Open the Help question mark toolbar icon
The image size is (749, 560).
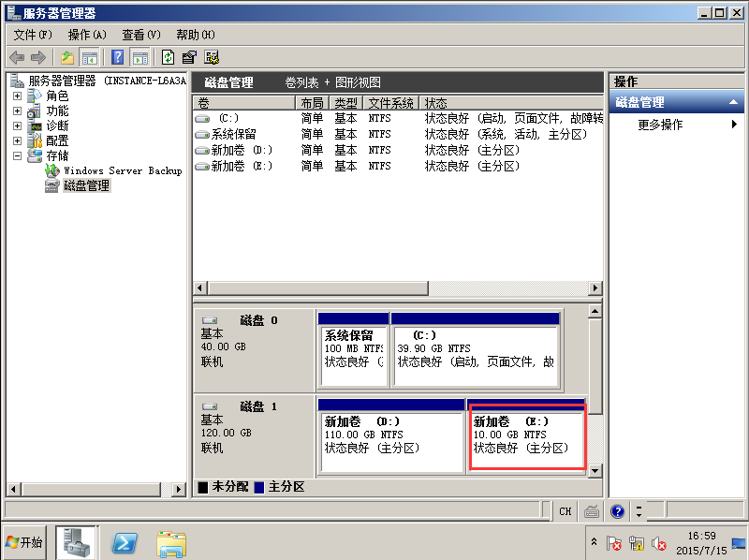[x=118, y=57]
